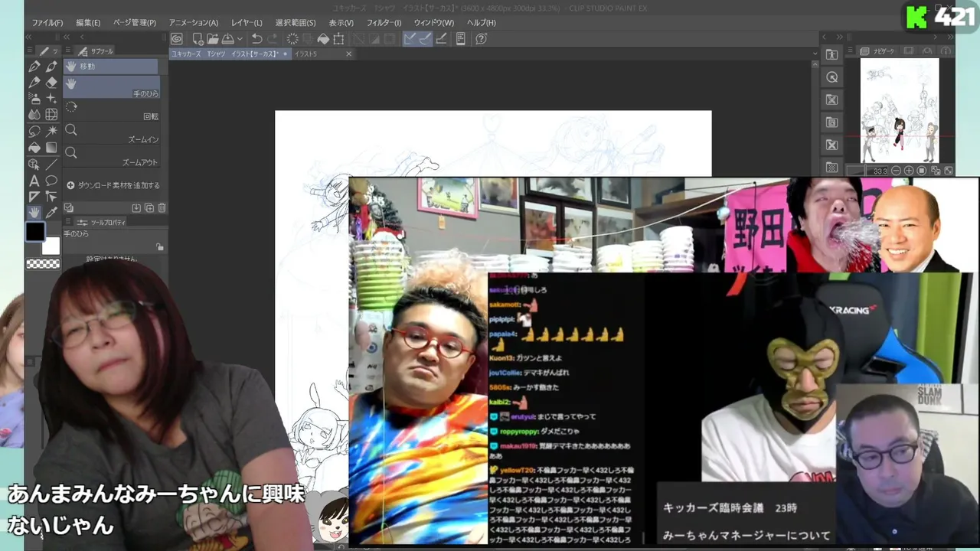The image size is (980, 551).
Task: Expand the Save options dropdown arrow
Action: (x=240, y=39)
